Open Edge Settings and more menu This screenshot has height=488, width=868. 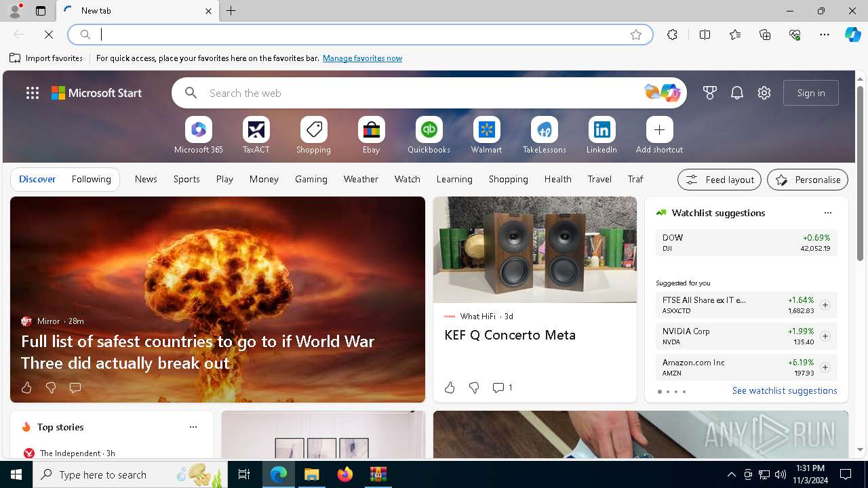[x=825, y=35]
